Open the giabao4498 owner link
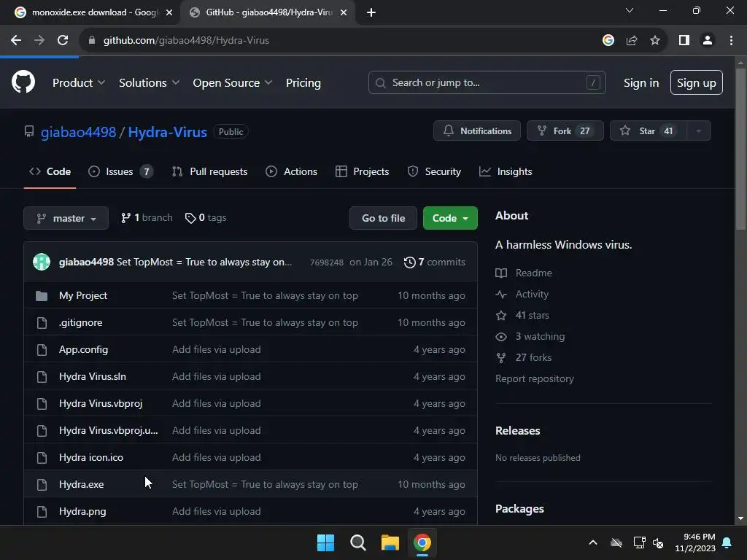This screenshot has width=747, height=560. click(x=78, y=132)
